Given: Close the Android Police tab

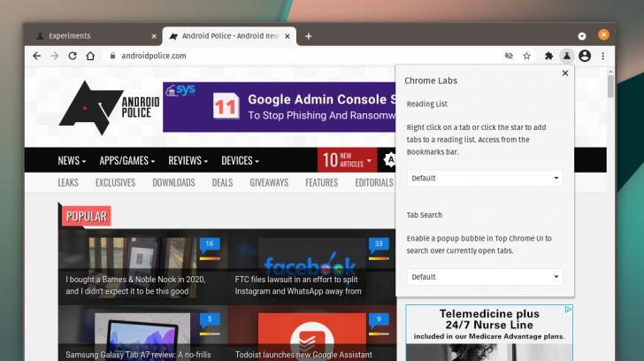Looking at the screenshot, I should point(287,36).
